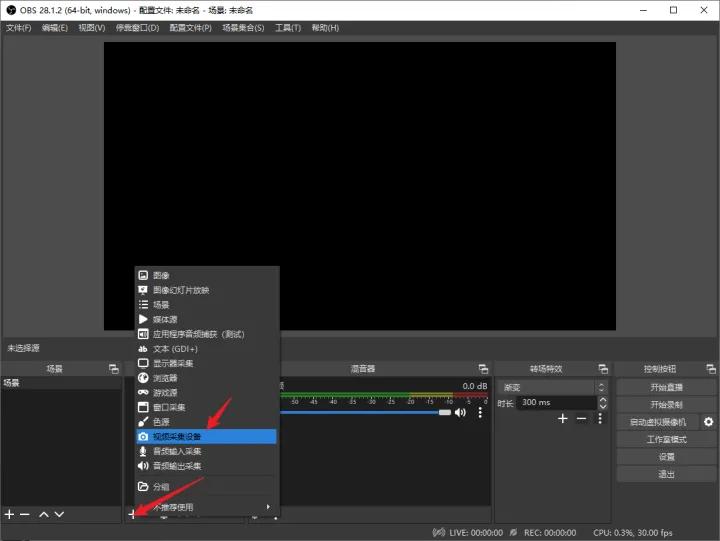Click the LIVE: 00:00:00 status
Screen dimensions: 720x541
tap(476, 533)
